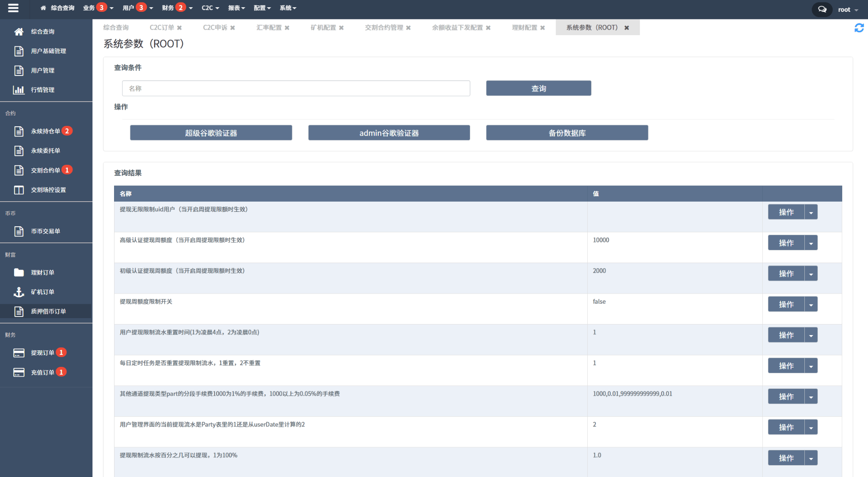Image resolution: width=868 pixels, height=477 pixels.
Task: Click document icon for 币币交易单
Action: pyautogui.click(x=19, y=231)
